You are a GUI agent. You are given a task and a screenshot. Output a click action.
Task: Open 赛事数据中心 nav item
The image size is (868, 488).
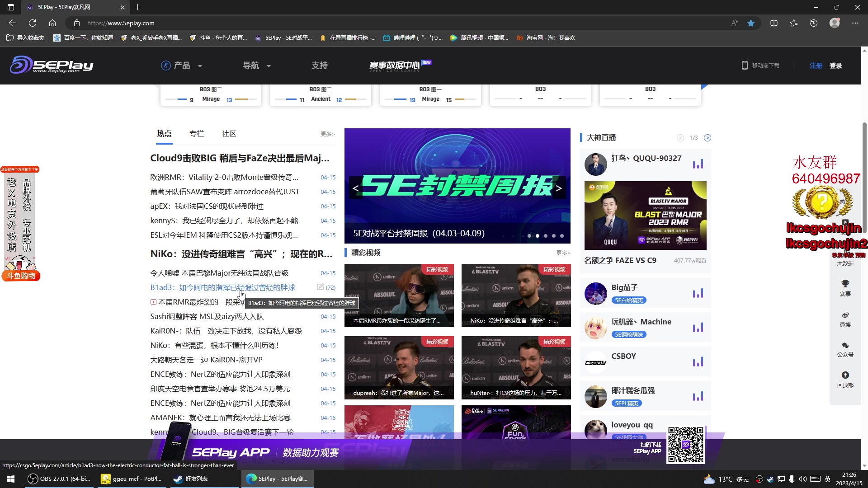(x=400, y=66)
